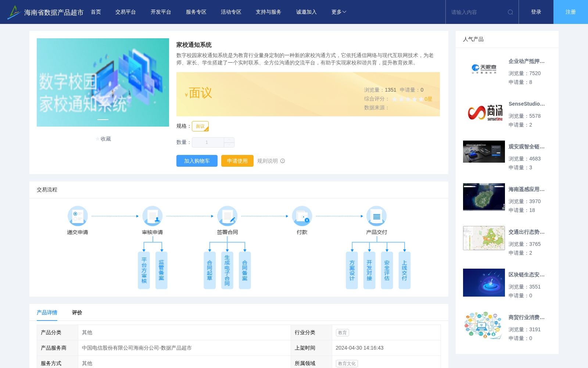
Task: Open the 商贸行业消费 product title
Action: pos(527,318)
